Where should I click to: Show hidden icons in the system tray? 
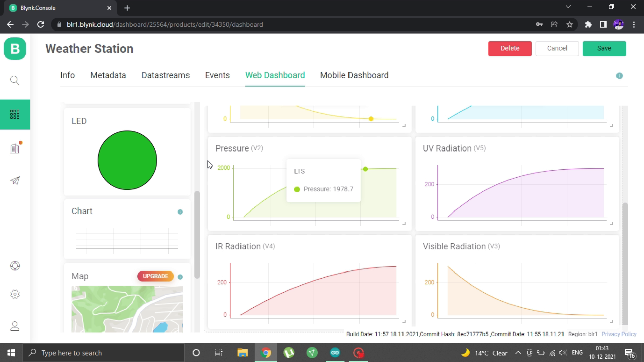pyautogui.click(x=518, y=353)
